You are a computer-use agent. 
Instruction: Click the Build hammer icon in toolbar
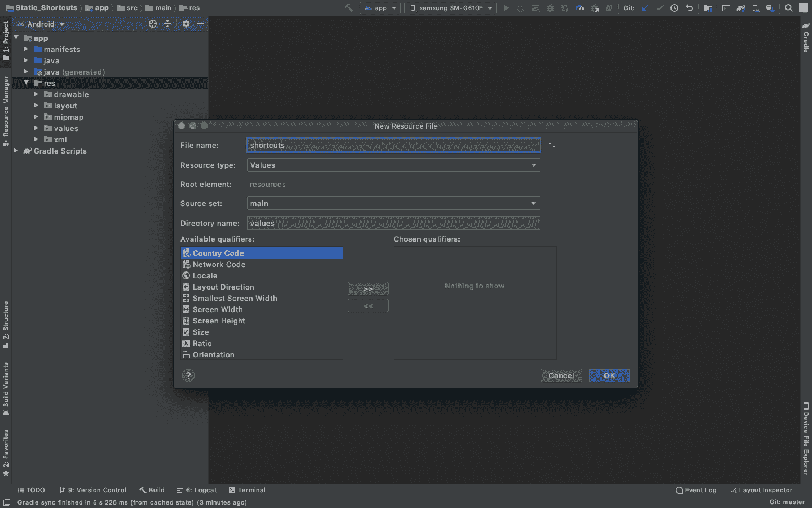[348, 8]
